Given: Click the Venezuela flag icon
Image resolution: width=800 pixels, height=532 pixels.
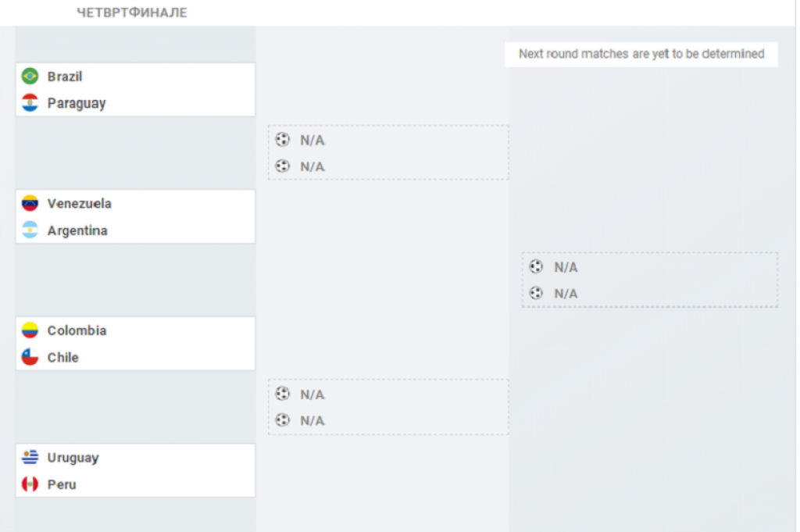Looking at the screenshot, I should pyautogui.click(x=30, y=204).
